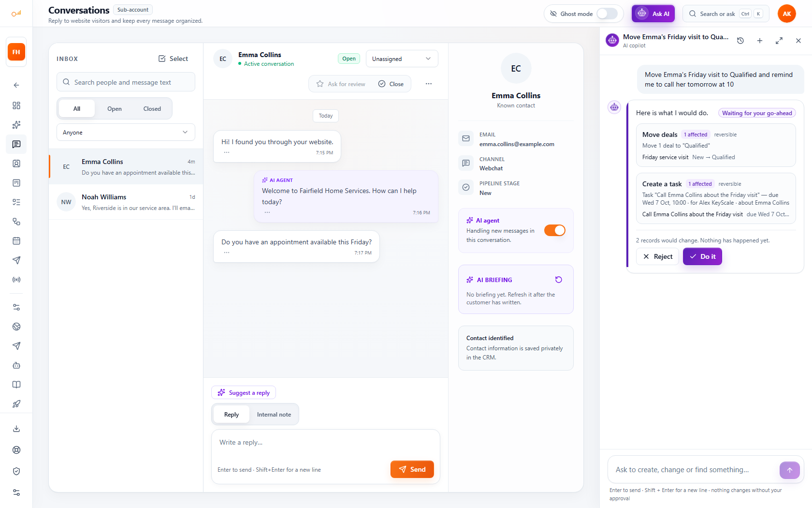Click the orange Send button
Image resolution: width=812 pixels, height=508 pixels.
click(412, 469)
